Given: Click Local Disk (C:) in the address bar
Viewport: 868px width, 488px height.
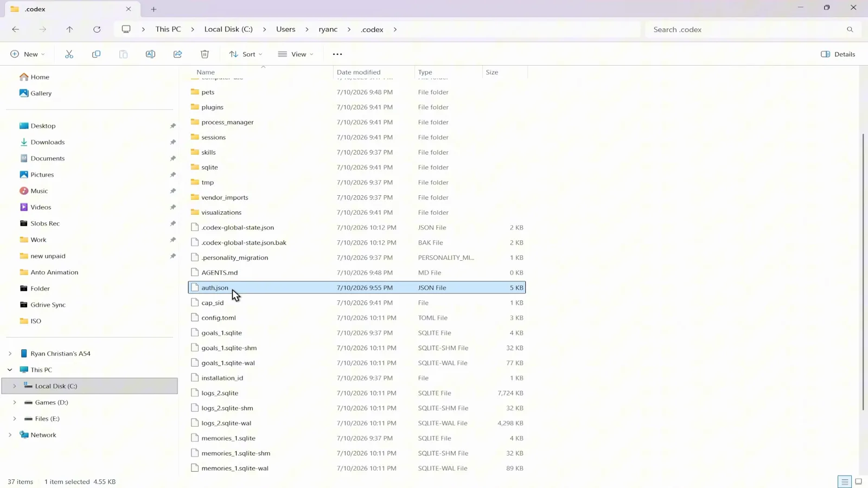Looking at the screenshot, I should pos(228,29).
